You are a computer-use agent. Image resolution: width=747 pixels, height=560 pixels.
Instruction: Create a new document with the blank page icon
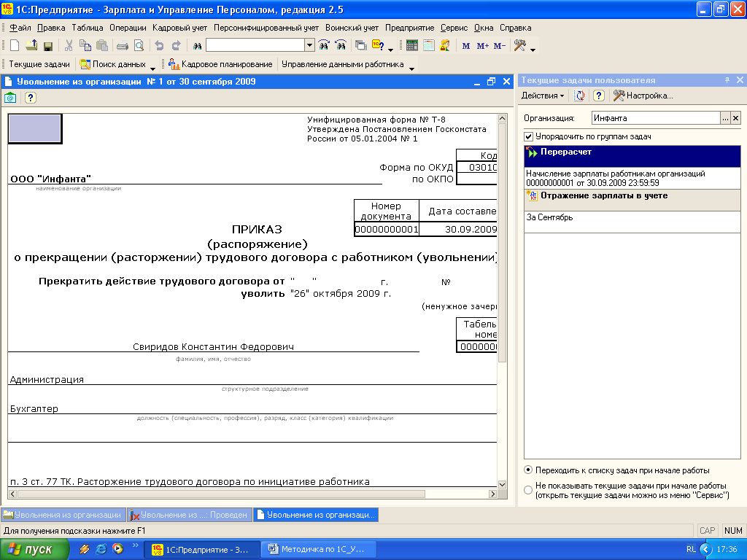click(15, 46)
